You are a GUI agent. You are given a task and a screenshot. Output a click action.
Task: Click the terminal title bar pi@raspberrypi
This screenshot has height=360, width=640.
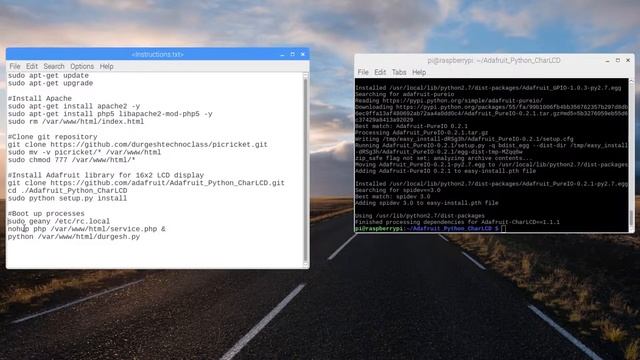(x=494, y=60)
